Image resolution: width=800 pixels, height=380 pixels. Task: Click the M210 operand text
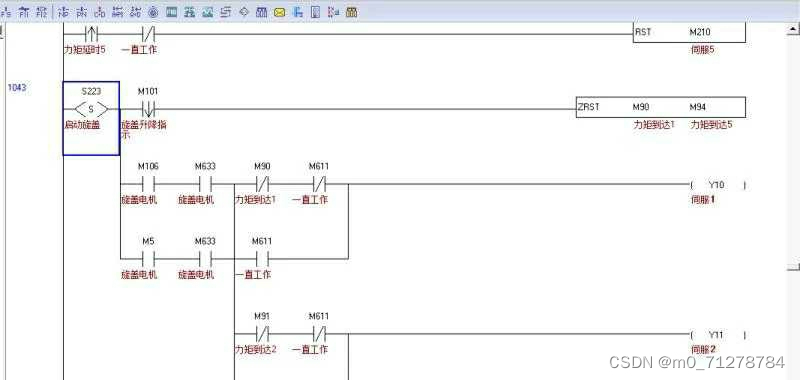pyautogui.click(x=700, y=32)
